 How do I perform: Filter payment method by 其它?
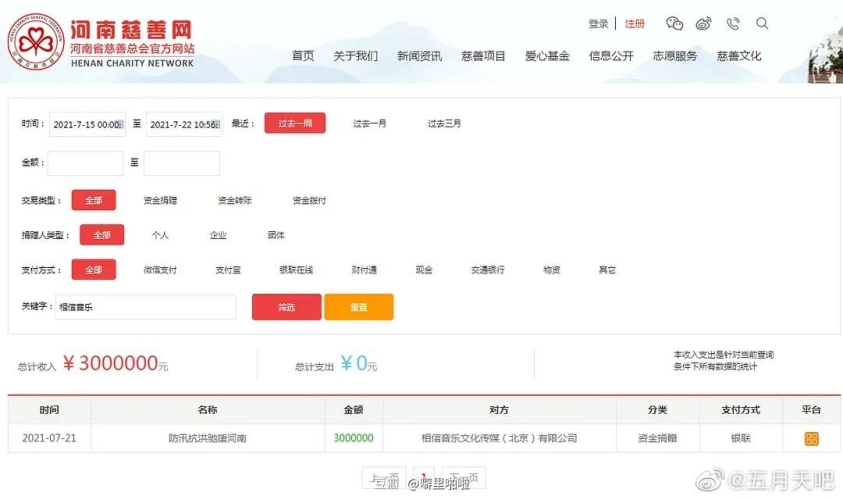607,270
